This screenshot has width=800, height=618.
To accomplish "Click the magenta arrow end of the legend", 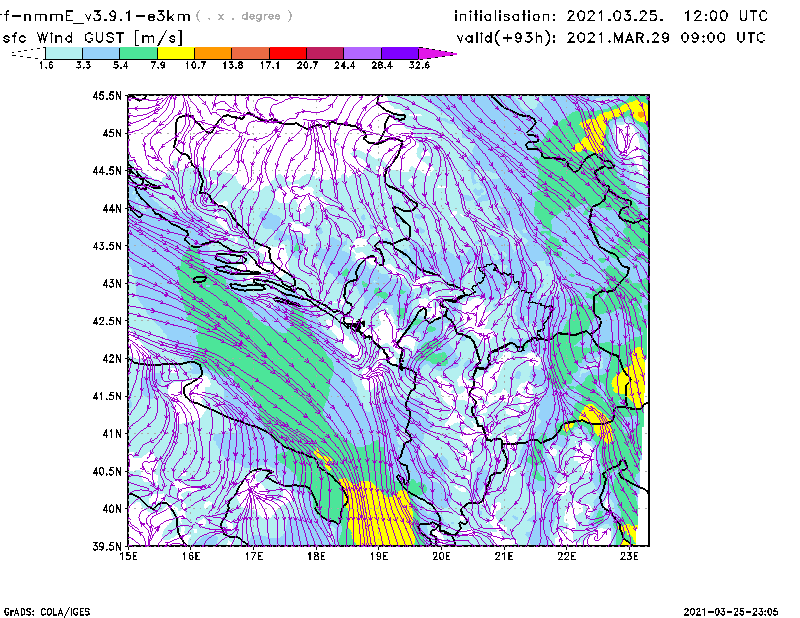I will click(437, 53).
